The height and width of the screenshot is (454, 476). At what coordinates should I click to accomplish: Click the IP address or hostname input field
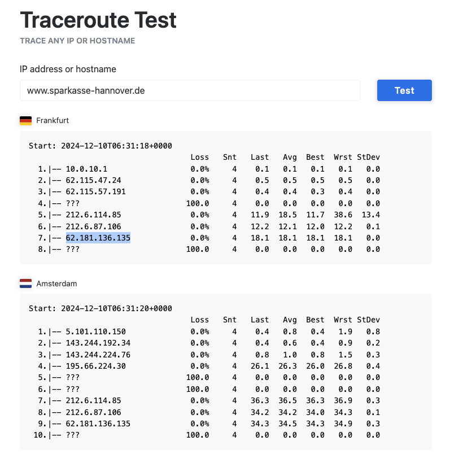(x=190, y=90)
